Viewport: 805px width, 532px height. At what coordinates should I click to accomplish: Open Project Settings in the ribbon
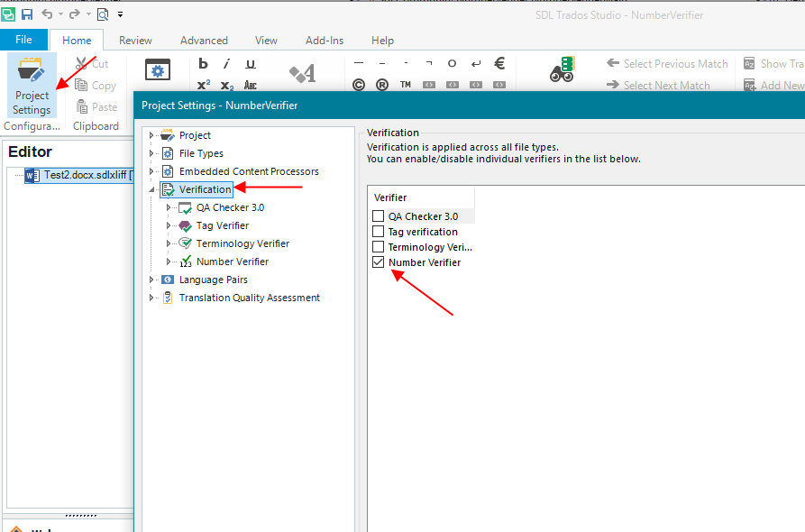coord(32,86)
